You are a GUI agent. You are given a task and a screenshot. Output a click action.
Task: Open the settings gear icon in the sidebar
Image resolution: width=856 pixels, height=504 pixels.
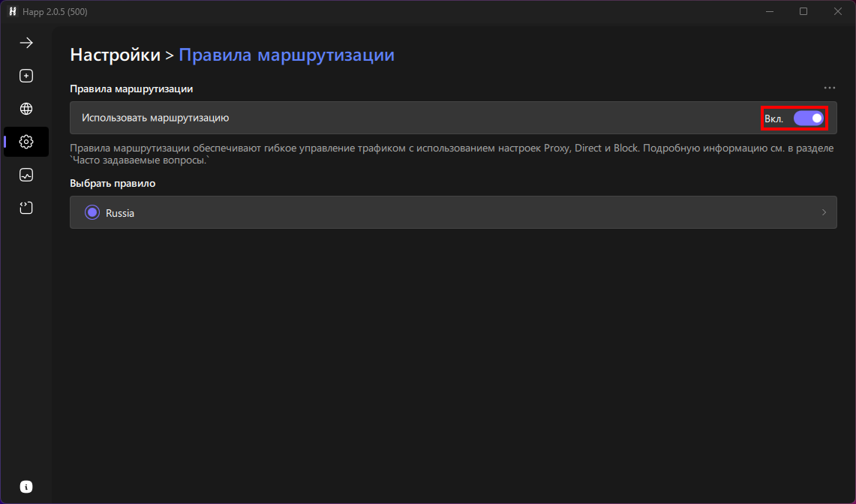click(26, 142)
